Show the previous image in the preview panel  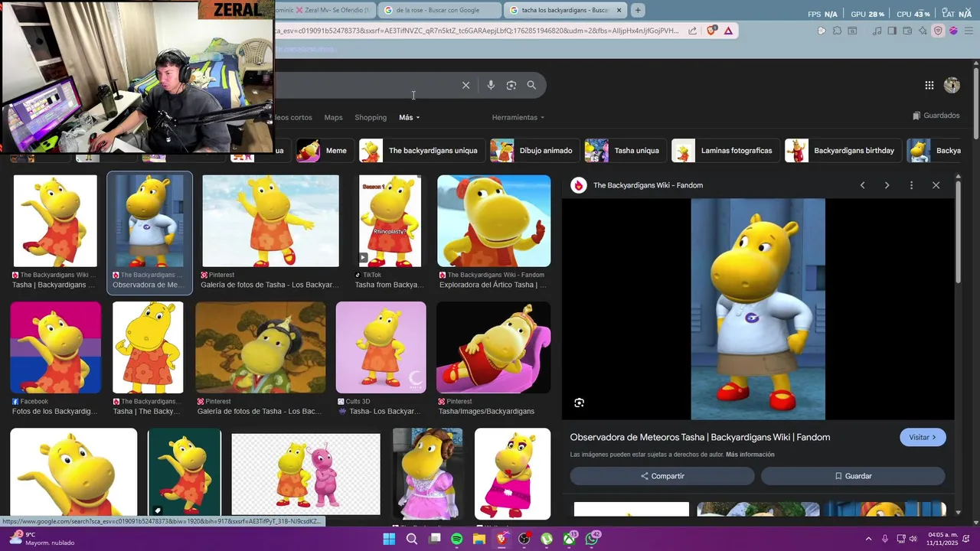(x=862, y=185)
